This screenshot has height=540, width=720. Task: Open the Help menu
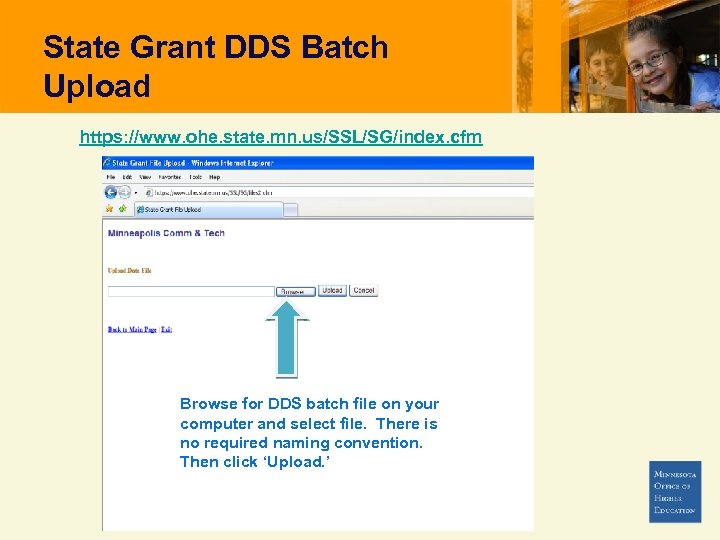point(214,177)
